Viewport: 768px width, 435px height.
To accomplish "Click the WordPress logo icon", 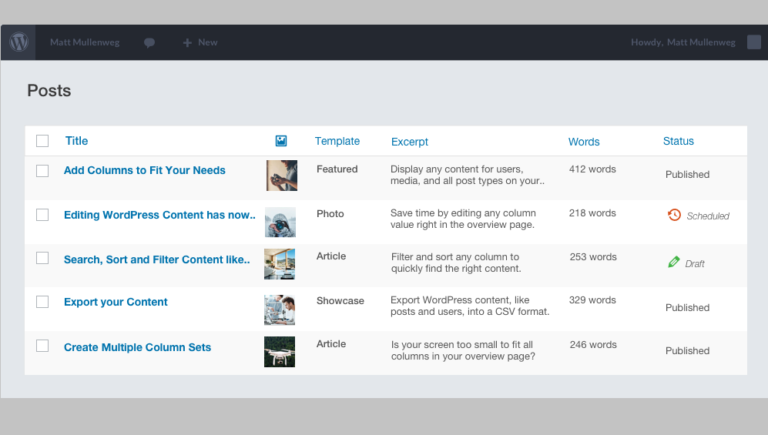I will (19, 43).
